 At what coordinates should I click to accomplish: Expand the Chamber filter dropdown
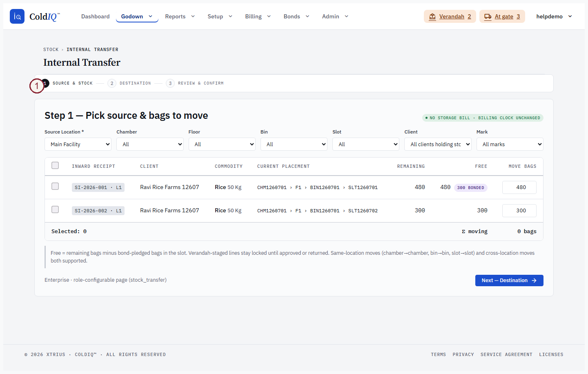150,144
